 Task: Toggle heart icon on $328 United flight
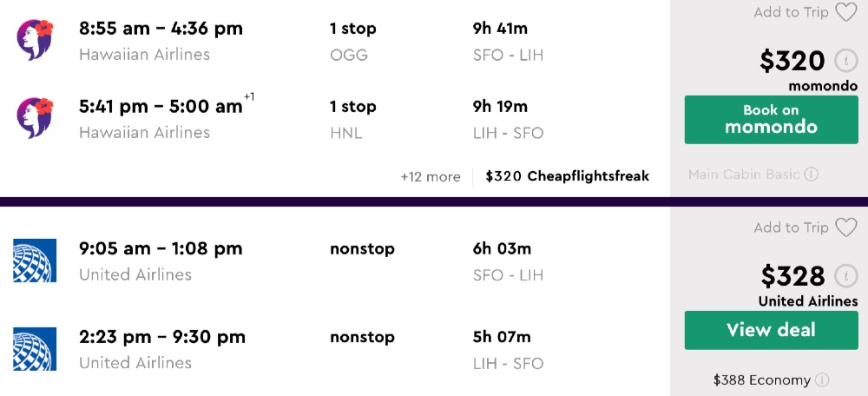845,228
